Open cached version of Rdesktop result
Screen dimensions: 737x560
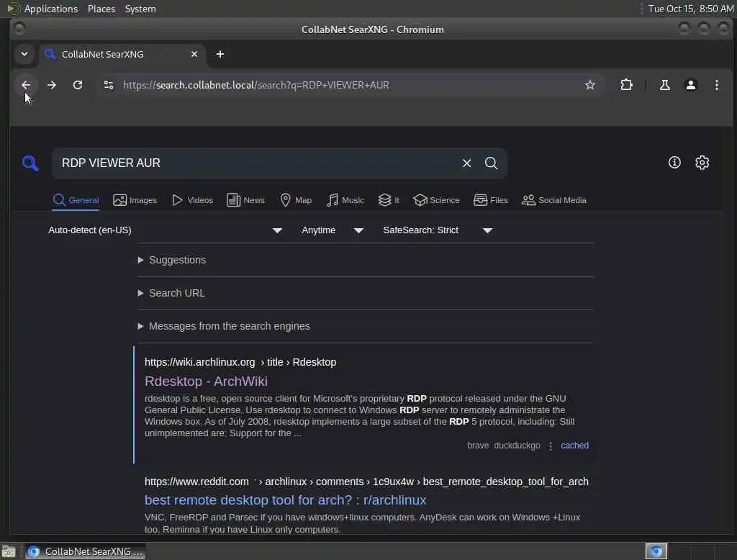574,446
